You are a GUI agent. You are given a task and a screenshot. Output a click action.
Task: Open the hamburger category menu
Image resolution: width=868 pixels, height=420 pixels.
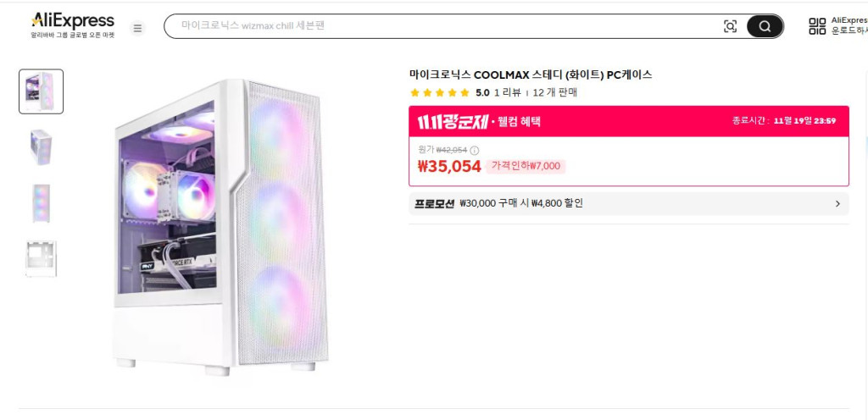click(x=137, y=28)
